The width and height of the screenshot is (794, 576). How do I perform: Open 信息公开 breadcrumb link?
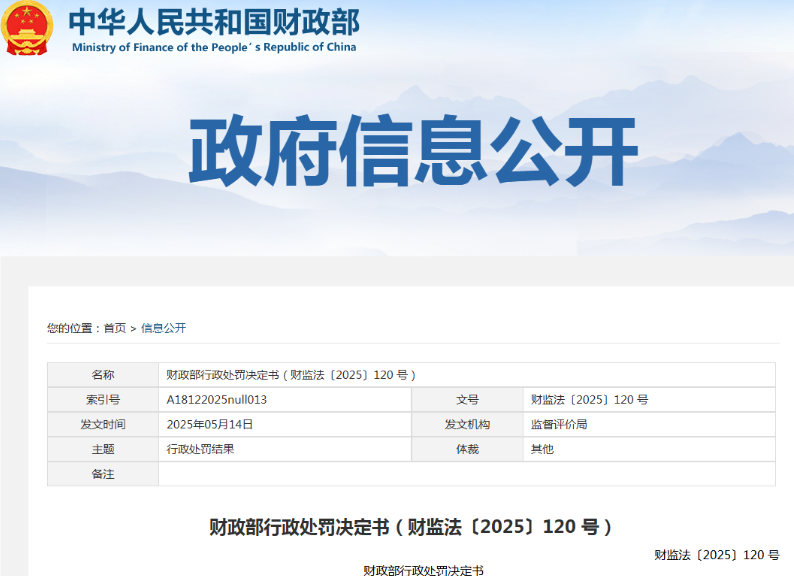(x=163, y=328)
